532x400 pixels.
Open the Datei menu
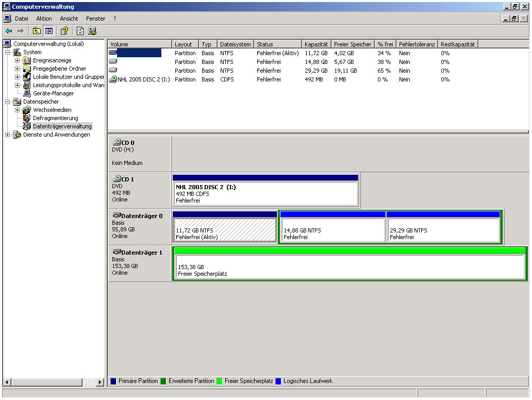coord(21,19)
